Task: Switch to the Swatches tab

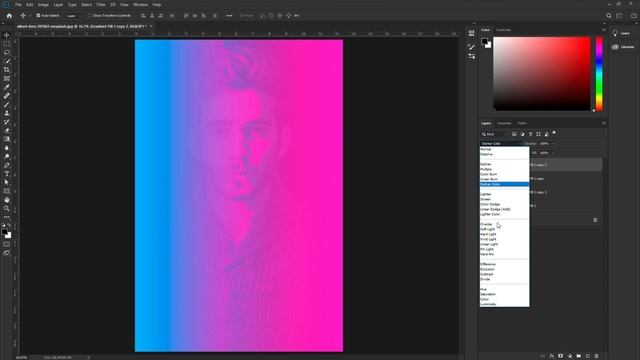Action: (x=503, y=30)
